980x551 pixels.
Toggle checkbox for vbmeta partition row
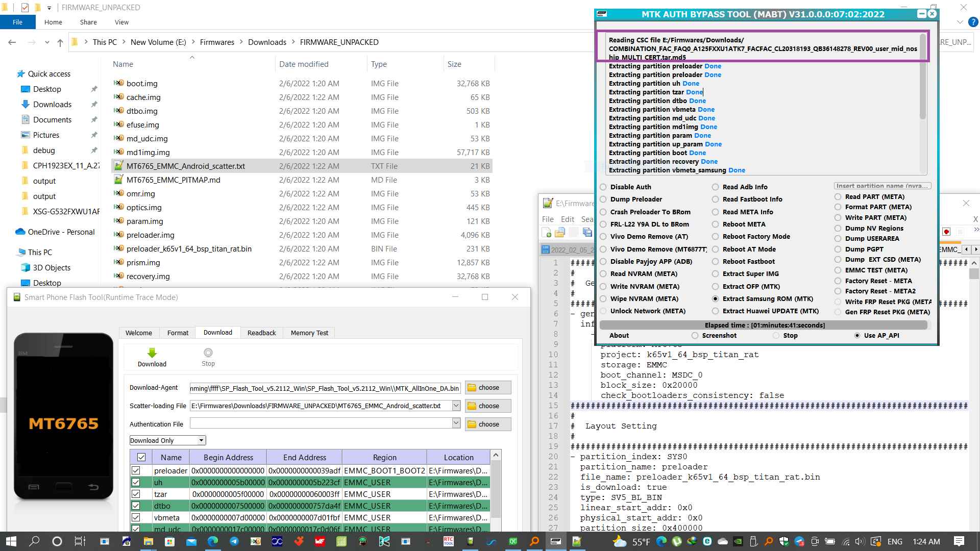136,517
